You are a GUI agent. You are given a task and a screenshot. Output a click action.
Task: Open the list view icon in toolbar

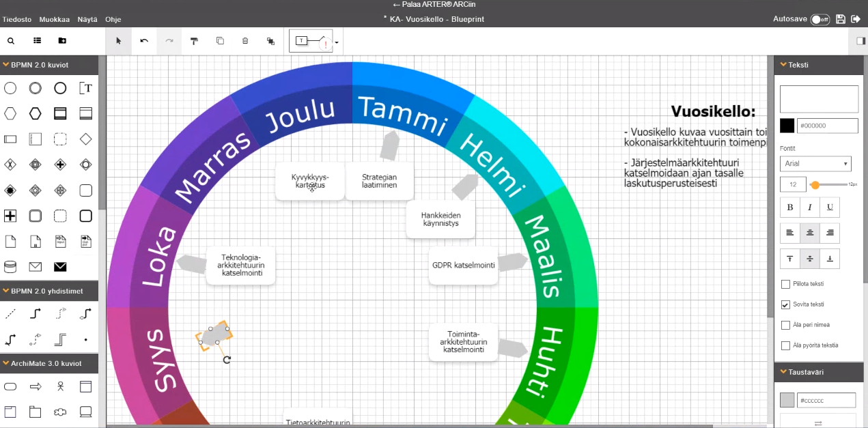tap(38, 41)
